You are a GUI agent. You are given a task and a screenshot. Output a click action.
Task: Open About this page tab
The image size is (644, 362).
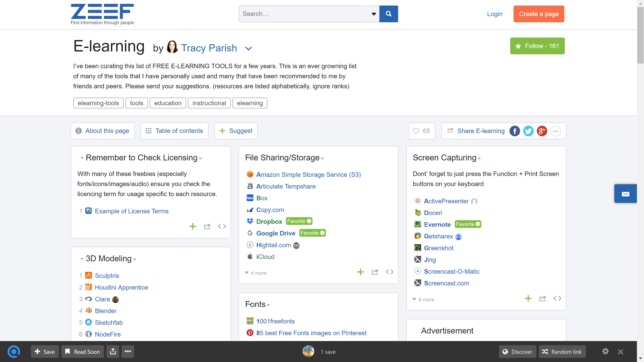[x=103, y=131]
